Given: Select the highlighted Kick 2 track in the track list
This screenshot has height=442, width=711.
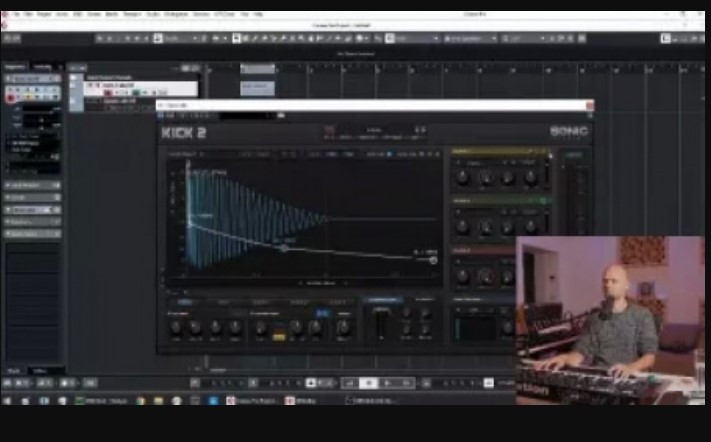Looking at the screenshot, I should [x=141, y=88].
